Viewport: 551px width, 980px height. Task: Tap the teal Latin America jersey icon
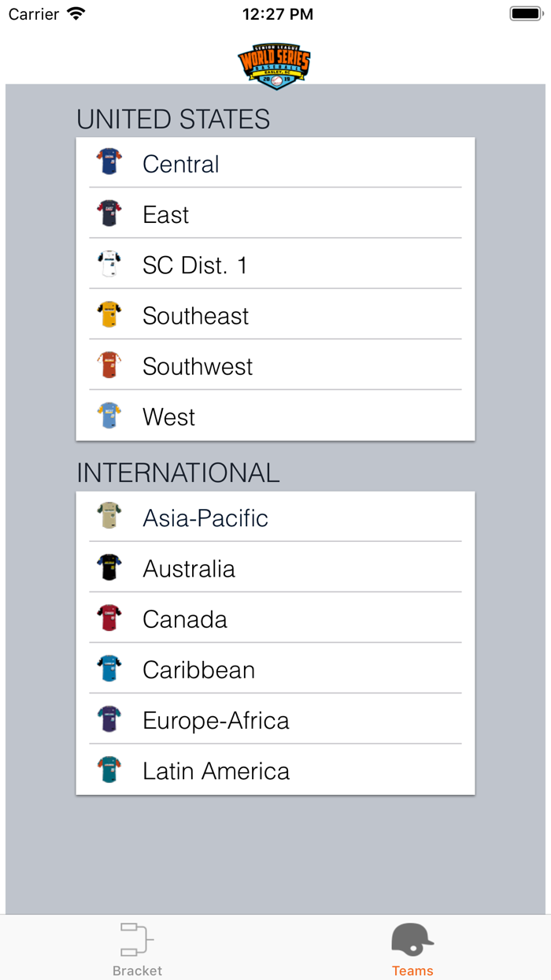[x=109, y=770]
